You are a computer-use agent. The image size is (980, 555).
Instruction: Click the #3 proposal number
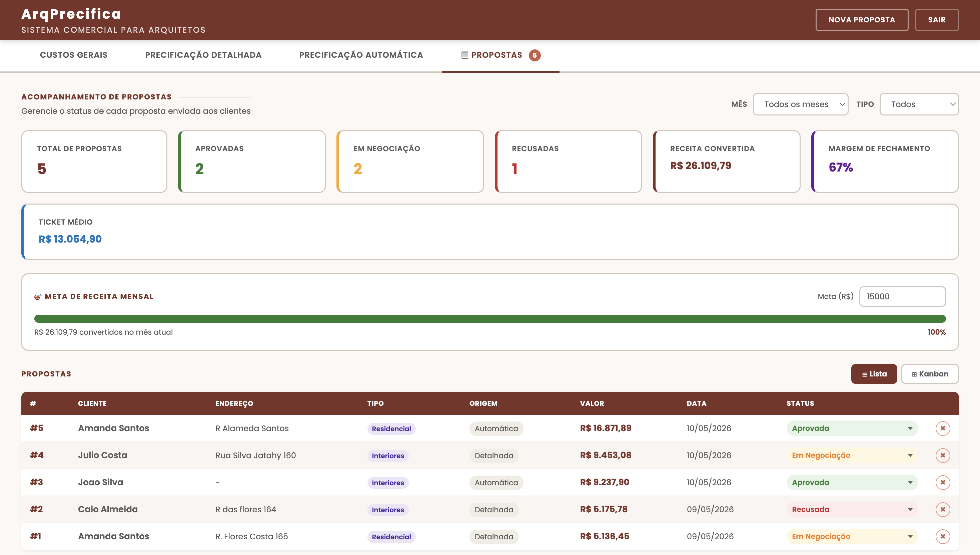[x=37, y=482]
